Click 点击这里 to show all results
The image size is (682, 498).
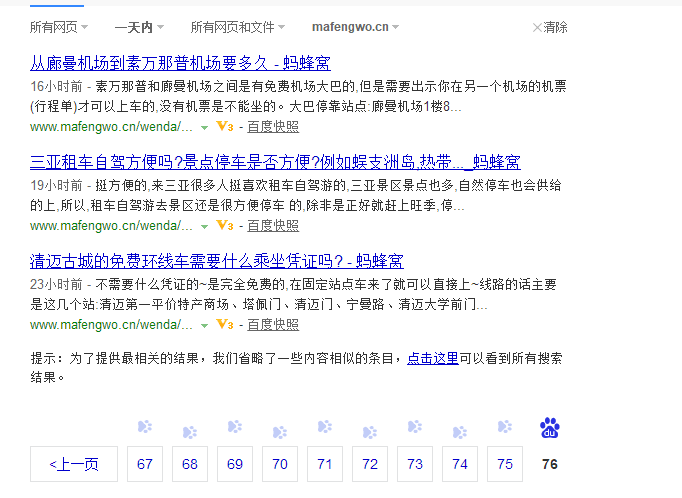433,358
